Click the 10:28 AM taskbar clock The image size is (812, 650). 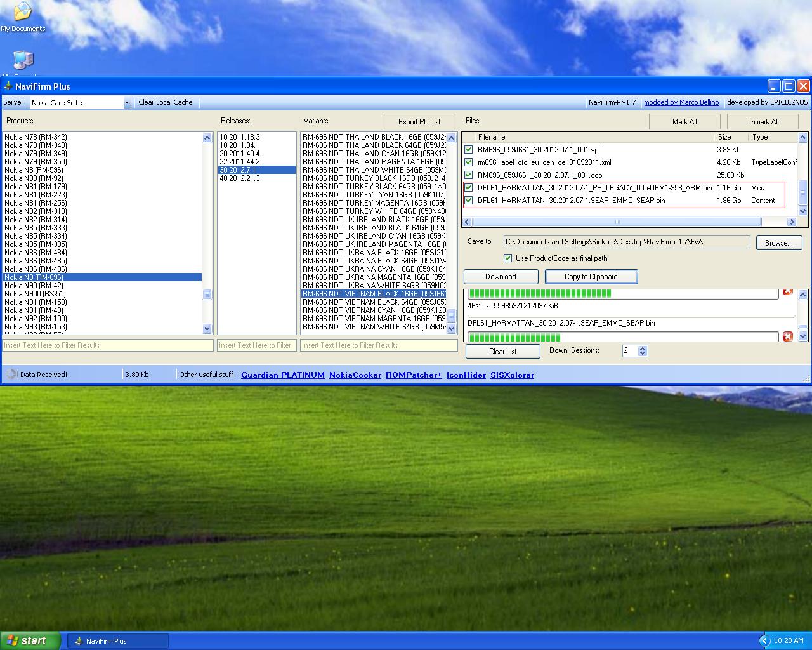pos(789,640)
